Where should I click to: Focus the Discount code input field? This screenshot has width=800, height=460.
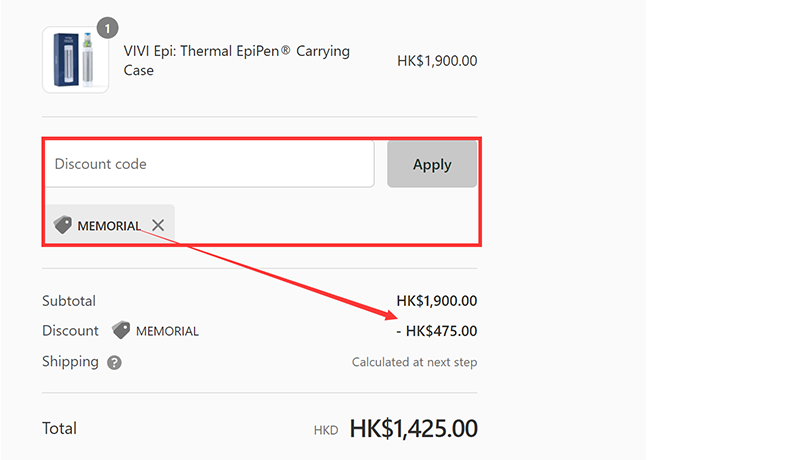click(208, 164)
